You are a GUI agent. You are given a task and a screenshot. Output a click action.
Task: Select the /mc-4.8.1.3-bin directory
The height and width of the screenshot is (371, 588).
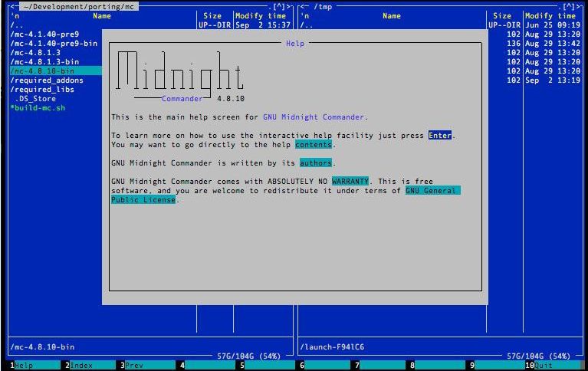[x=44, y=62]
